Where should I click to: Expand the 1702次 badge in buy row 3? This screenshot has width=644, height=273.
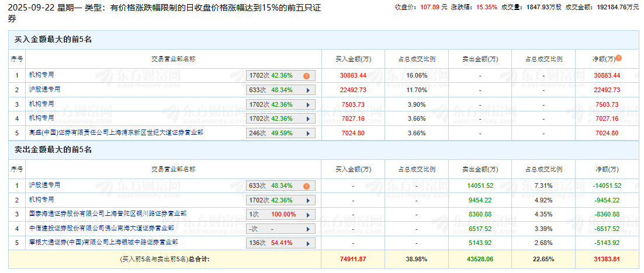281,104
